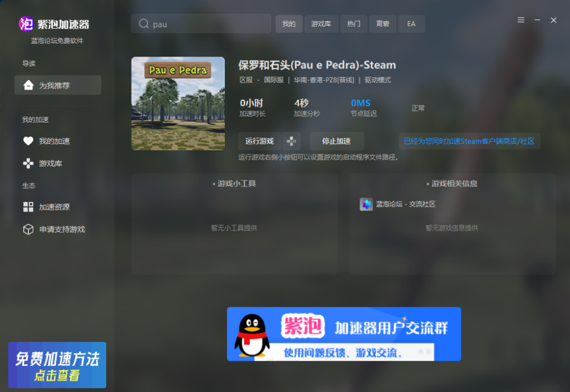Click the 暂无小工具提供 text
Screen dimensions: 570x392
(234, 228)
